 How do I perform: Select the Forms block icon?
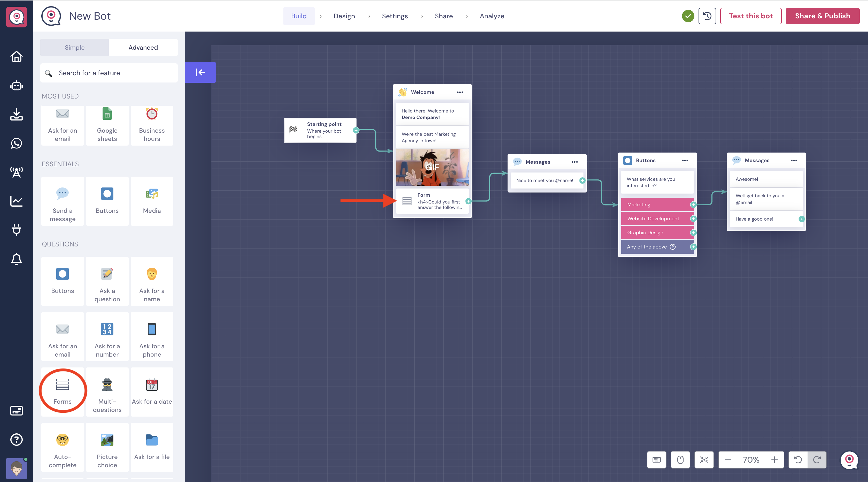[62, 385]
